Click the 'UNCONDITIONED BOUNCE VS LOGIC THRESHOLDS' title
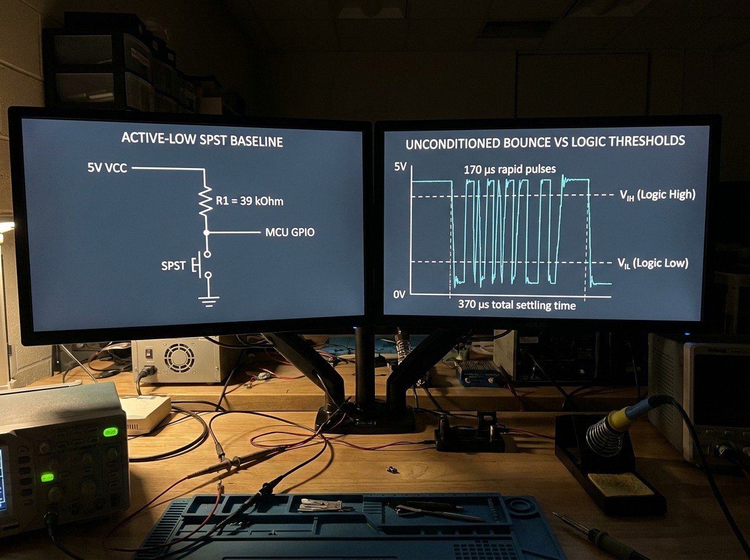750x560 pixels. point(545,141)
